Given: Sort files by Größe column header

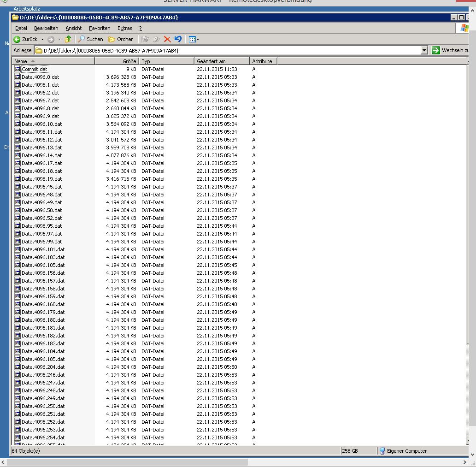Looking at the screenshot, I should point(117,61).
